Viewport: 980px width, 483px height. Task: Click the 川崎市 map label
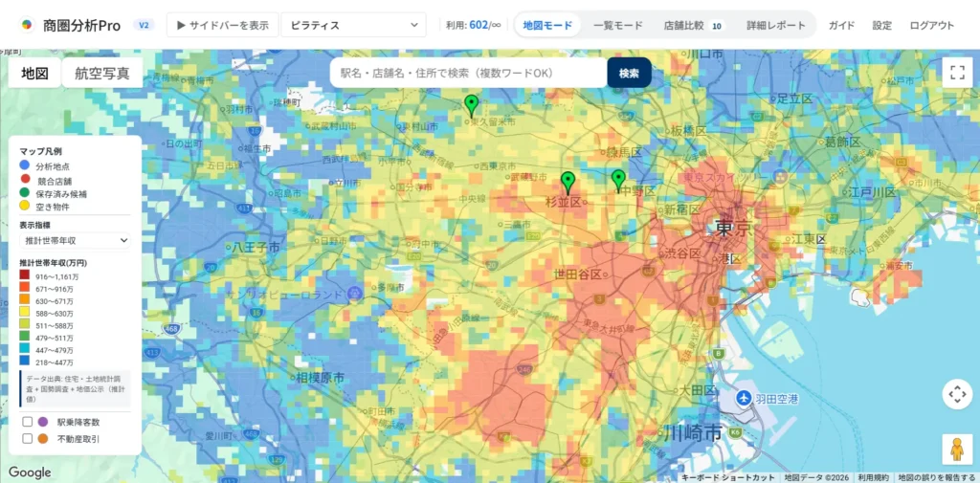click(x=691, y=432)
